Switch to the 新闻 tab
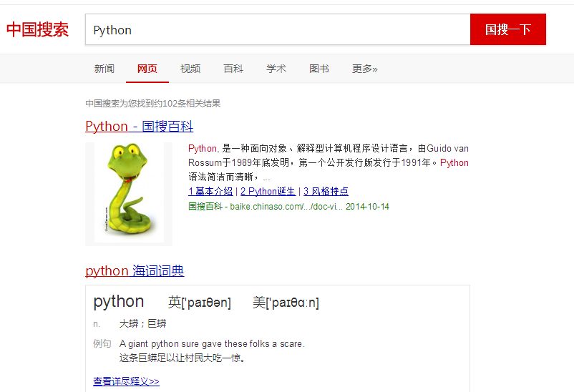The image size is (574, 392). (104, 69)
